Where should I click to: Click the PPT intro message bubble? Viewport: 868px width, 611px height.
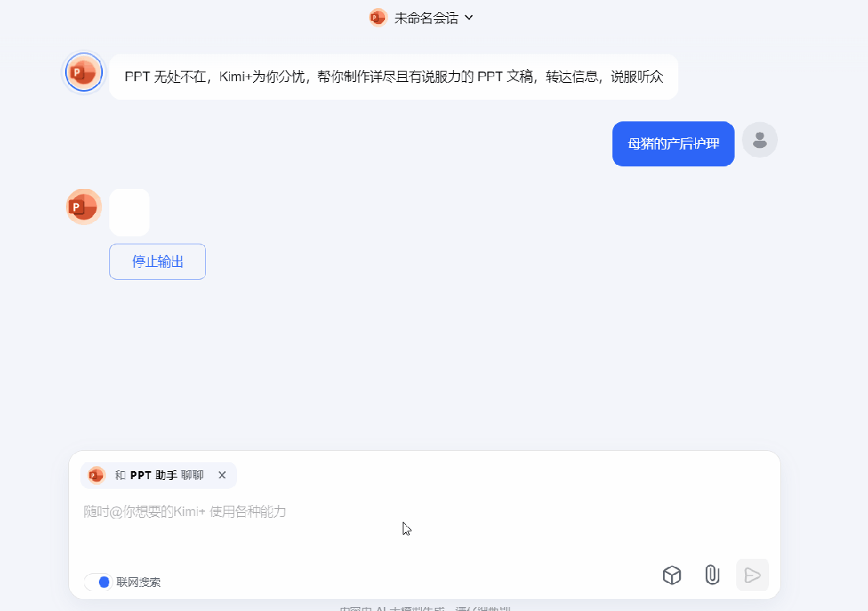(394, 77)
